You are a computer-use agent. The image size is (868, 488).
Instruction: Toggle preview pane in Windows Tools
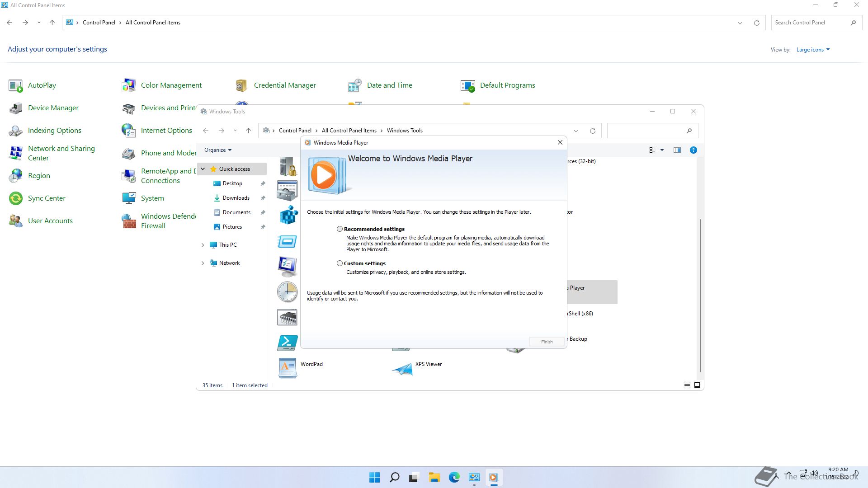(677, 150)
